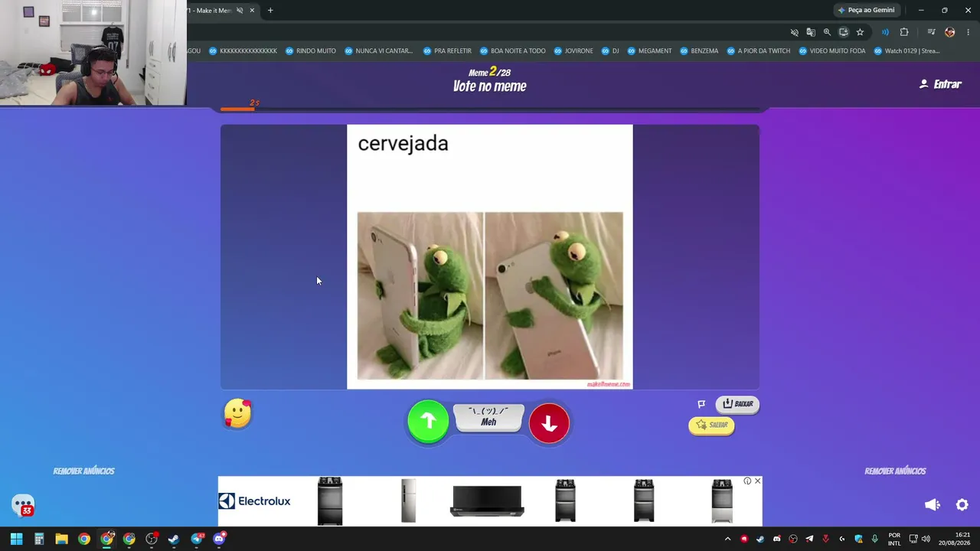Open the system volume tray icon

click(x=926, y=539)
